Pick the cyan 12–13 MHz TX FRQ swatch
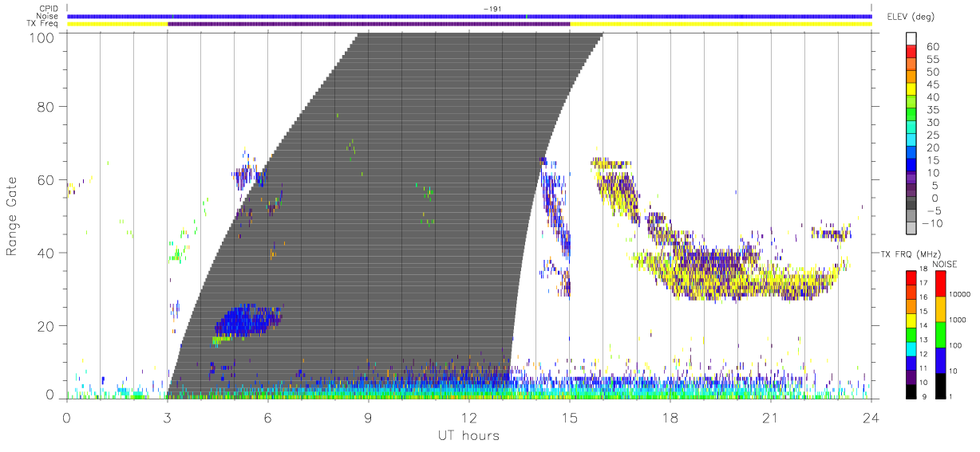 point(912,348)
